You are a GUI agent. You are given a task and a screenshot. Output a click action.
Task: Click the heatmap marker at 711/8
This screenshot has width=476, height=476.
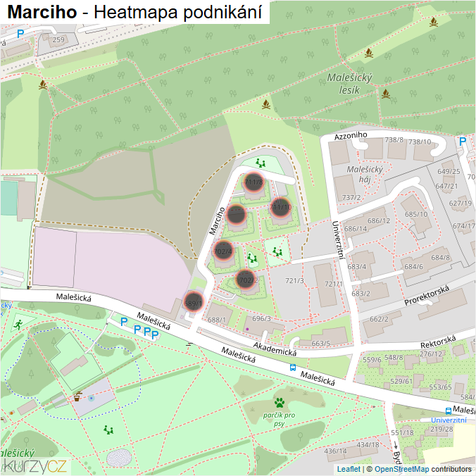coord(253,182)
